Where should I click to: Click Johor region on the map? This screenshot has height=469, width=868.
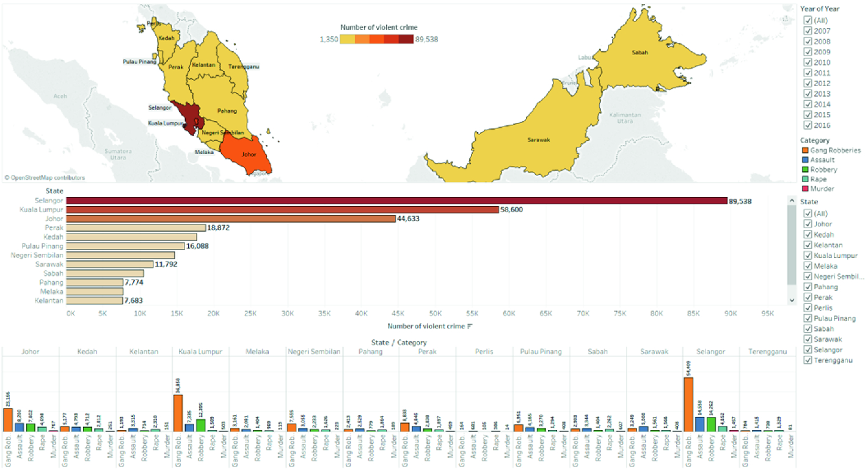[x=247, y=153]
